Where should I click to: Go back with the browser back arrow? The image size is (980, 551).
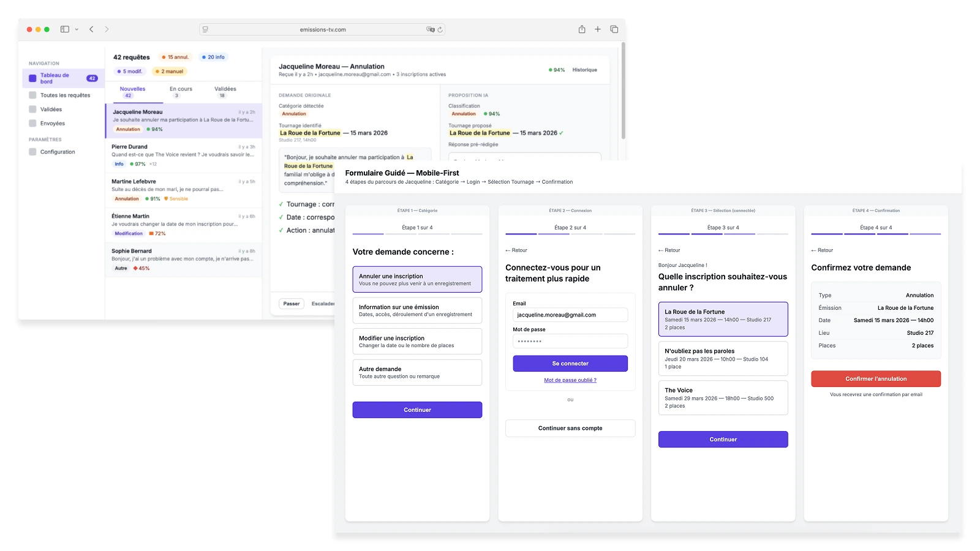[x=91, y=29]
